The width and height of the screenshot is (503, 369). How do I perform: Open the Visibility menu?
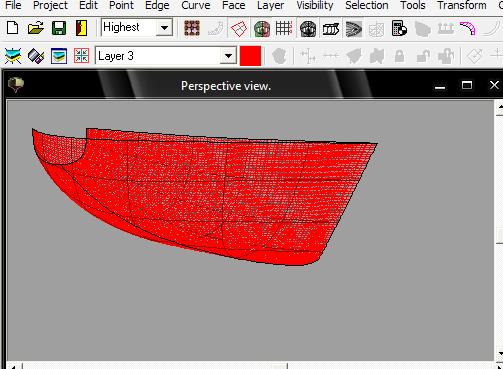click(x=315, y=5)
